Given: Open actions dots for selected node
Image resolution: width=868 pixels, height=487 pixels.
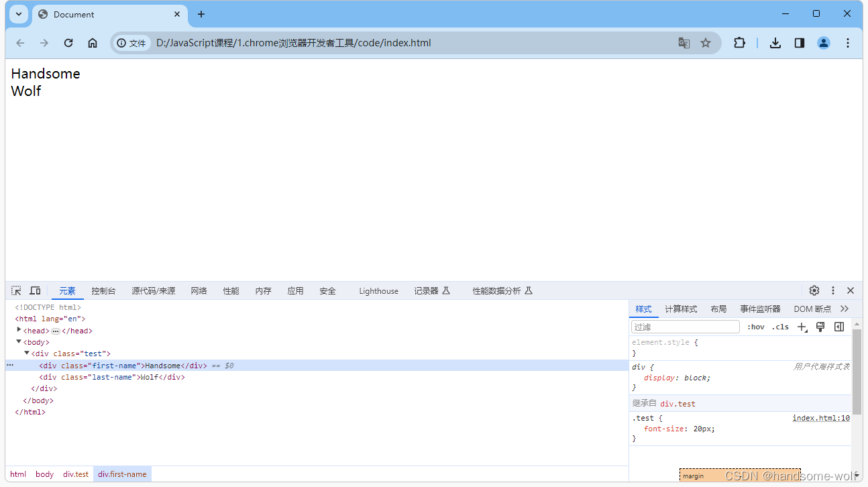Looking at the screenshot, I should (10, 366).
